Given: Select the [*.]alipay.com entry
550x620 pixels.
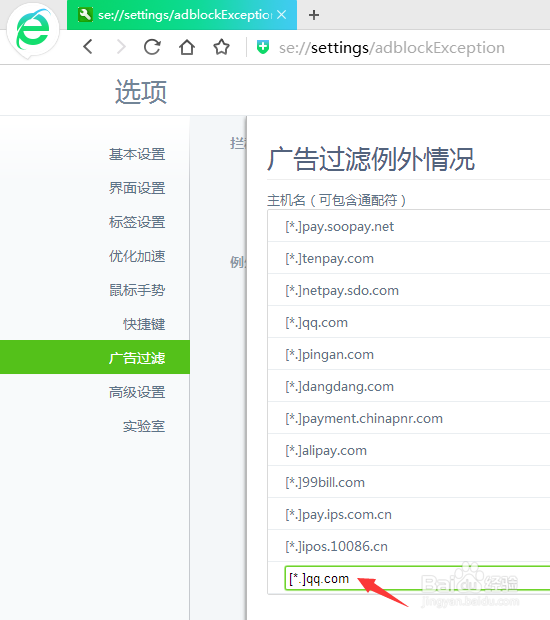Looking at the screenshot, I should pos(409,450).
